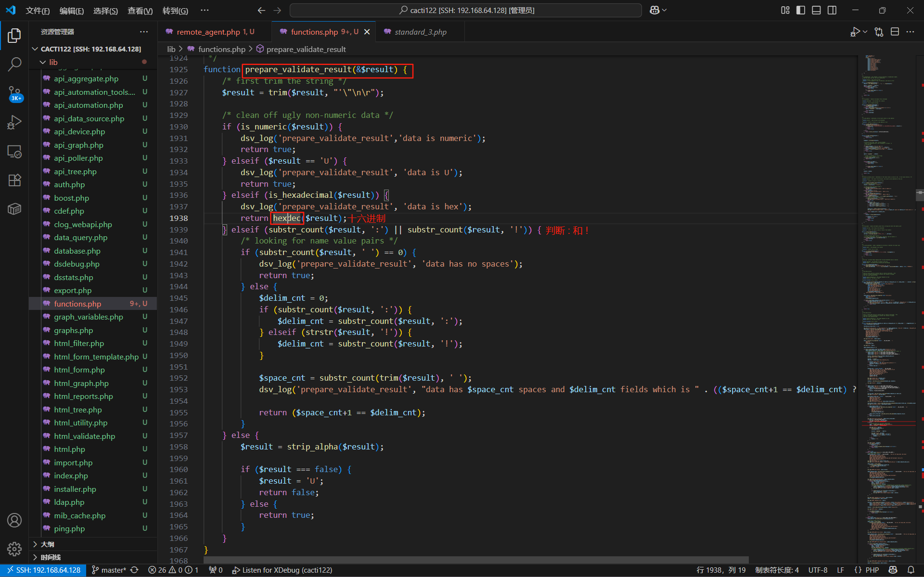Open the 查看(V) menu

tap(140, 11)
